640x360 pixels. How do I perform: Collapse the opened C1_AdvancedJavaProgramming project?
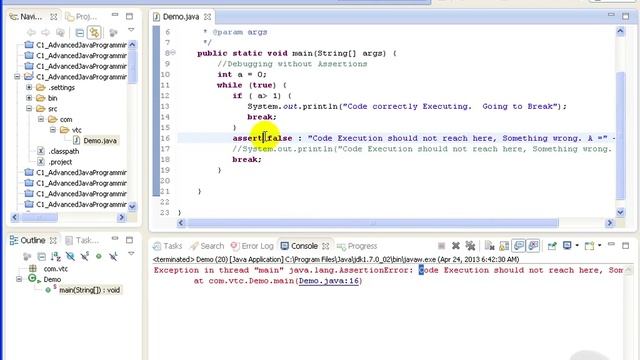click(17, 77)
